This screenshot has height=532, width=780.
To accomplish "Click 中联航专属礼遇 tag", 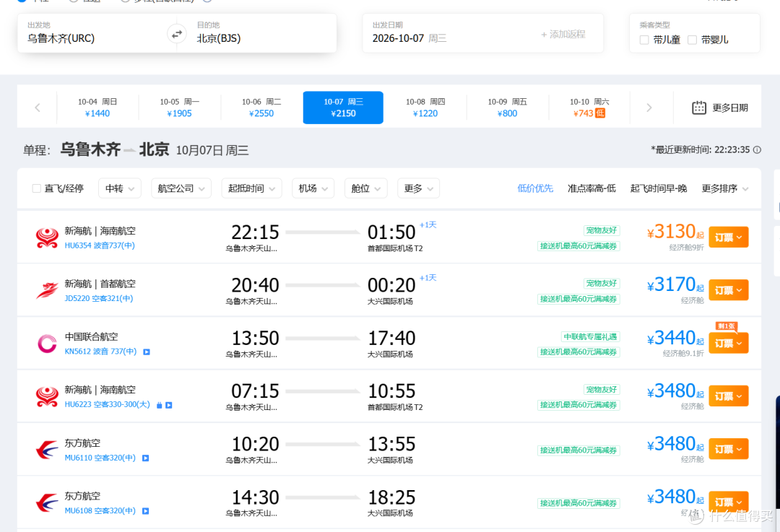I will tap(591, 336).
